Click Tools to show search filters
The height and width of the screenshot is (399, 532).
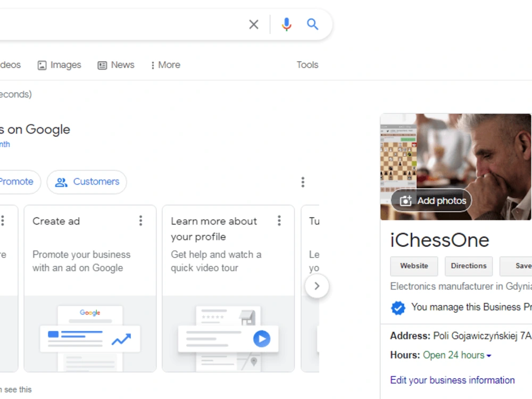(x=307, y=64)
